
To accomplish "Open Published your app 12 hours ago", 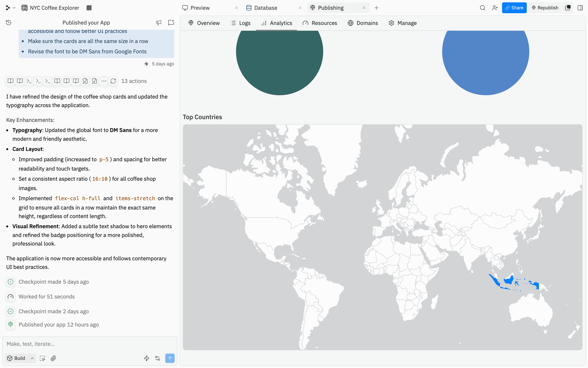I will tap(58, 325).
